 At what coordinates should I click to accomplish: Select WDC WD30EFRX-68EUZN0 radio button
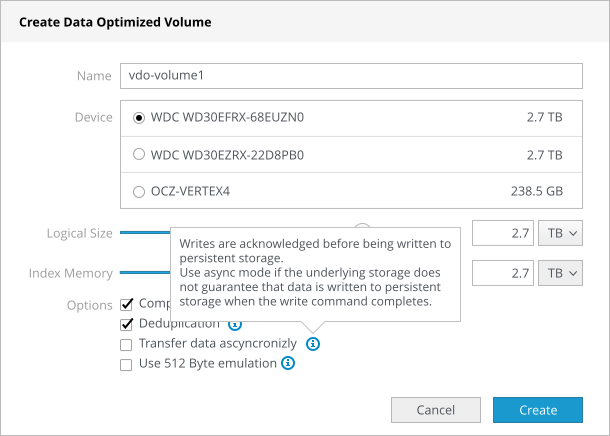click(x=139, y=117)
